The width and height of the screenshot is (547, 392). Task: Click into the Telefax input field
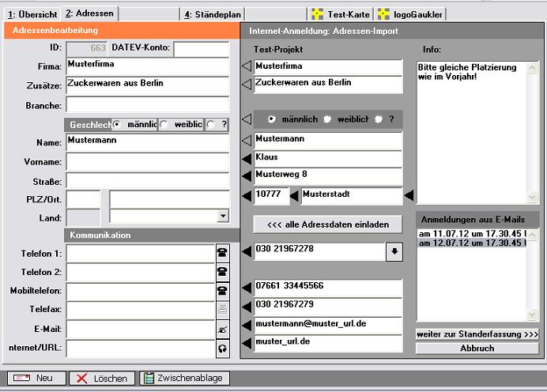pos(141,311)
